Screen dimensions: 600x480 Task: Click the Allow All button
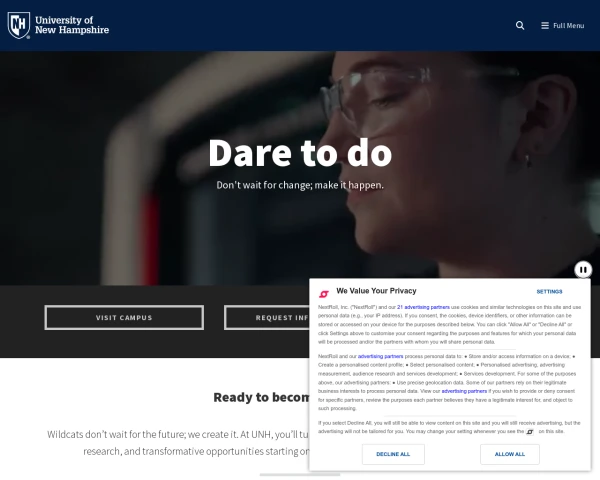(510, 454)
